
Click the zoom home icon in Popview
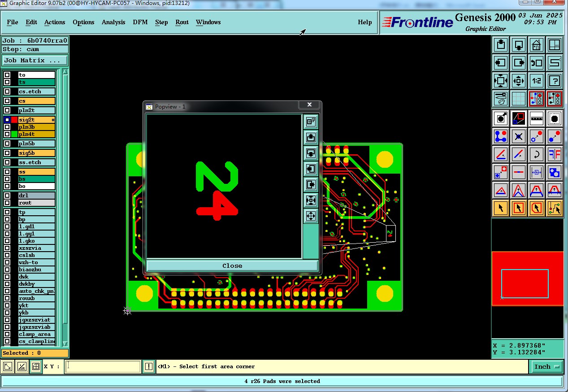click(311, 121)
